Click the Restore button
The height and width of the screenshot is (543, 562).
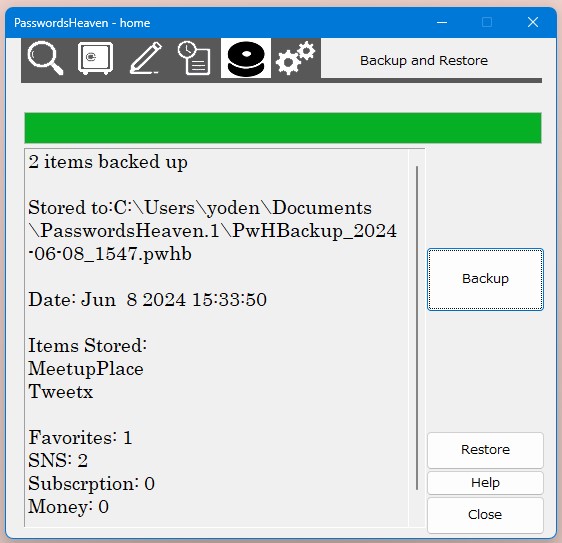[x=485, y=450]
